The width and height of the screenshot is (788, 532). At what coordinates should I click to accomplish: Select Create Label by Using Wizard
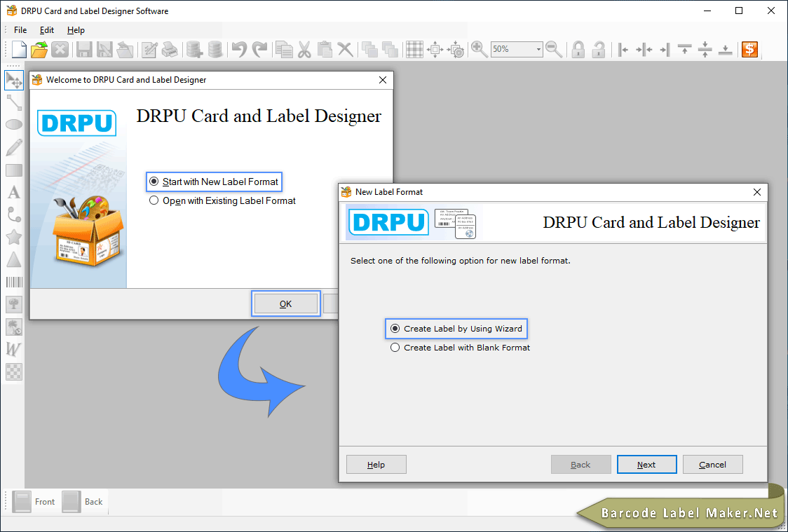coord(456,329)
